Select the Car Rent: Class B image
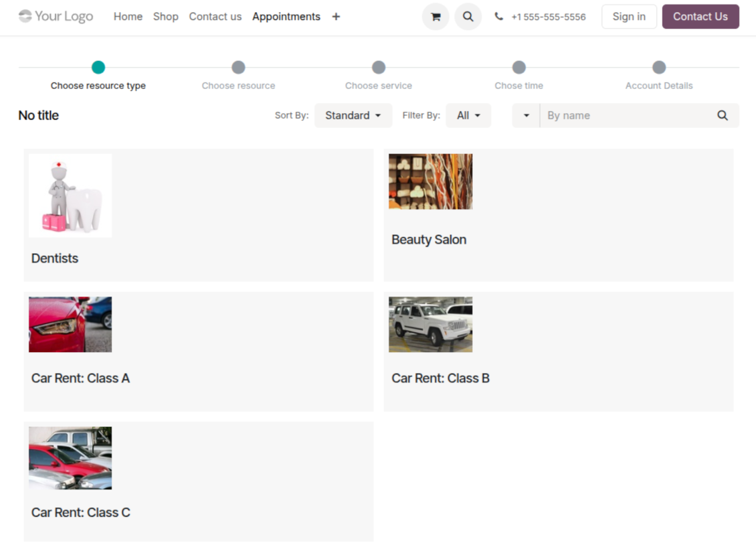 (x=430, y=325)
